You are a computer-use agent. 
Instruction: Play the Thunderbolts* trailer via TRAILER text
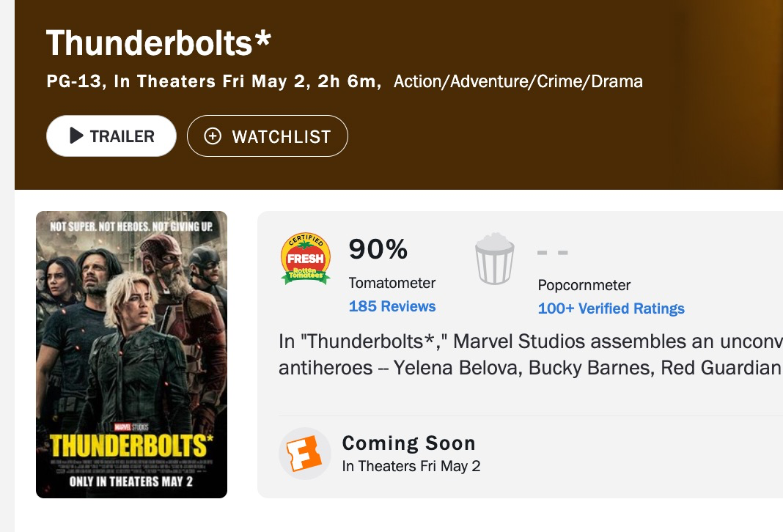click(x=122, y=136)
